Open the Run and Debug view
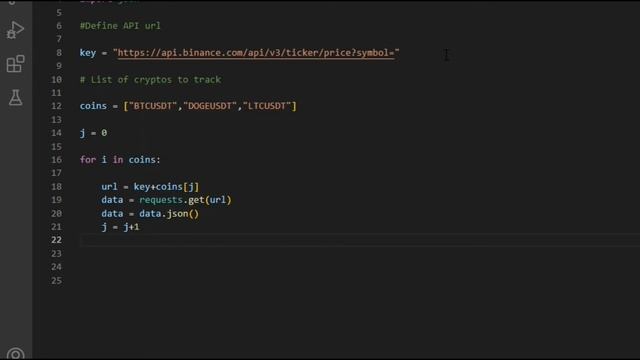640x360 pixels. [16, 30]
